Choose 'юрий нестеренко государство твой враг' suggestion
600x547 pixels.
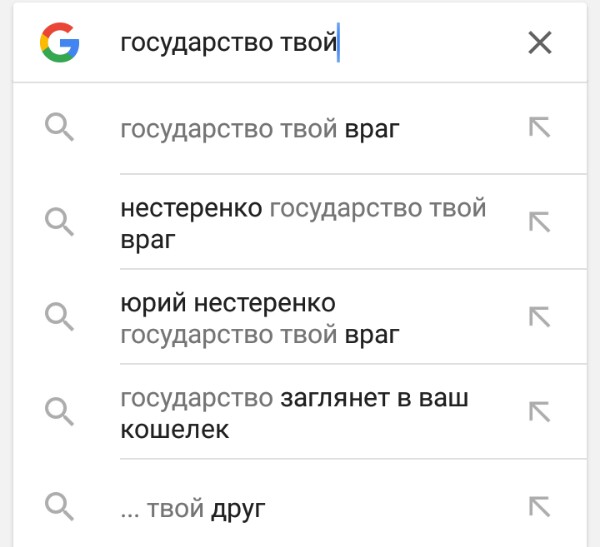tap(259, 317)
